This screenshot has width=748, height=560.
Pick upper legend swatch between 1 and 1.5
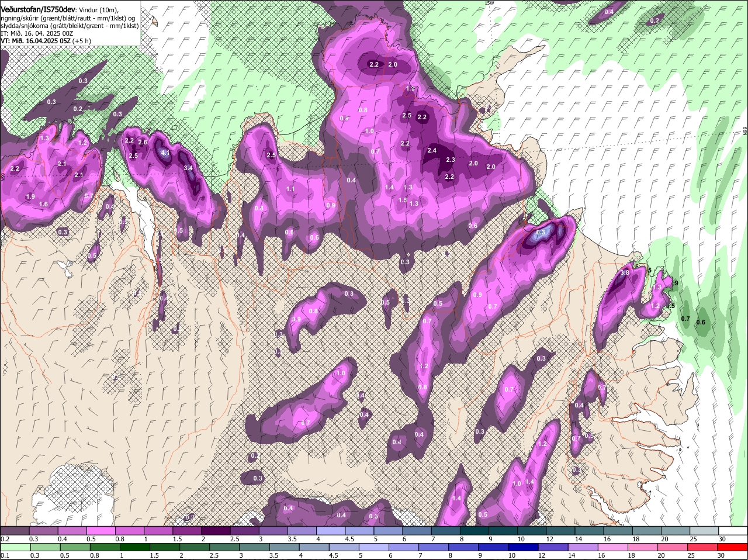[158, 530]
